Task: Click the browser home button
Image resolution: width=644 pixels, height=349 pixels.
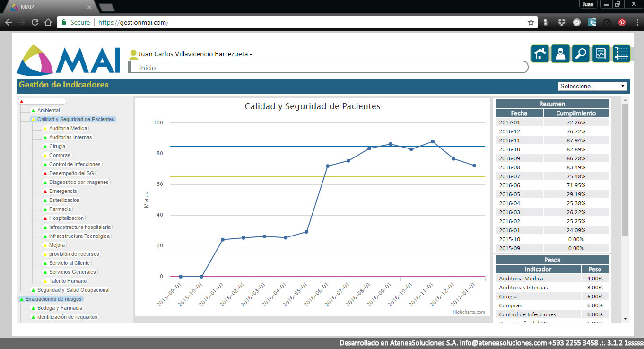Action: pyautogui.click(x=48, y=22)
